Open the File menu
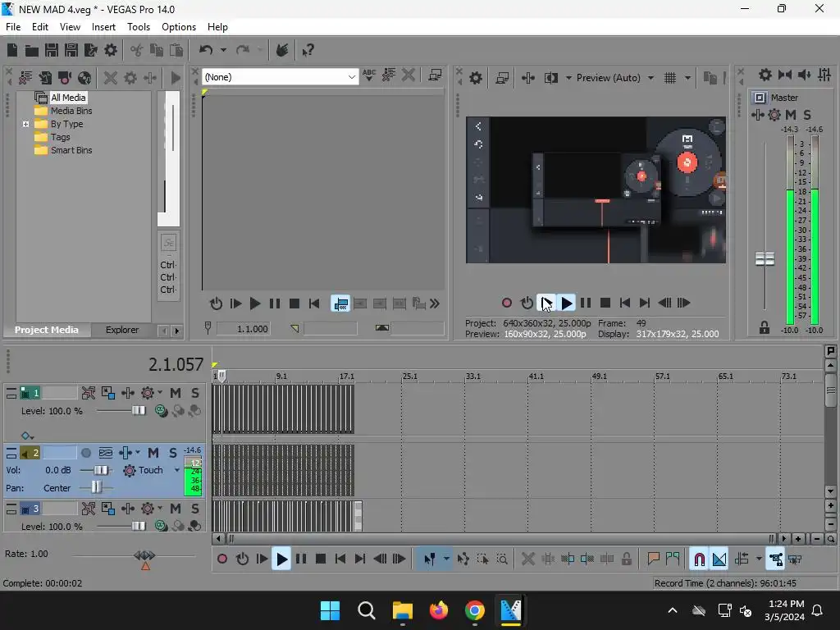 [x=13, y=27]
